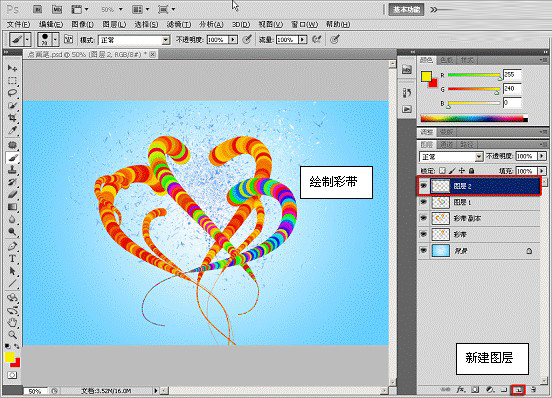Select the Zoom tool in toolbox
The image size is (552, 398).
point(12,335)
